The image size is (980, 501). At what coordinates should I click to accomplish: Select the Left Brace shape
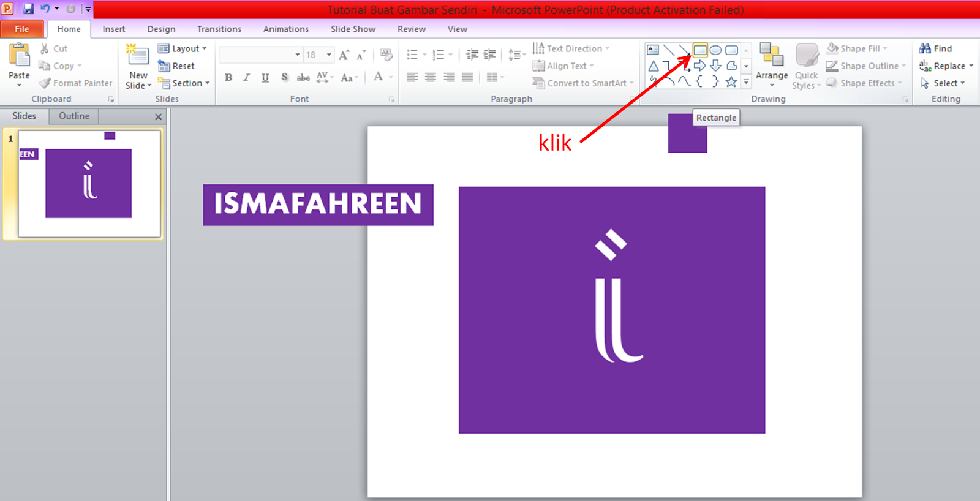coord(700,81)
